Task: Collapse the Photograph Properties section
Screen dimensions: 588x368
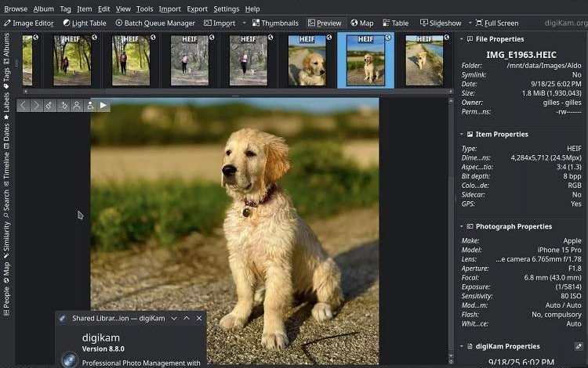Action: (x=462, y=226)
